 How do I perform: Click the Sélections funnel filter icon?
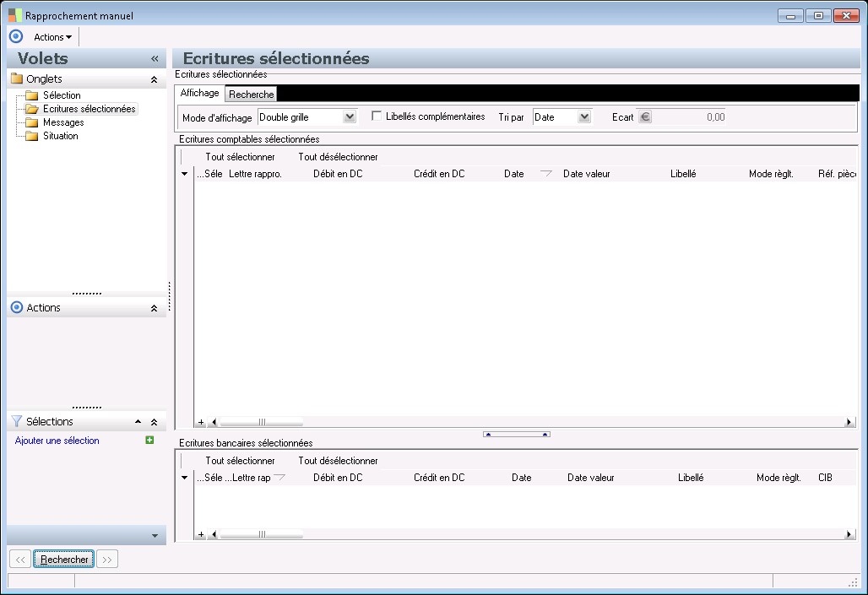[17, 421]
